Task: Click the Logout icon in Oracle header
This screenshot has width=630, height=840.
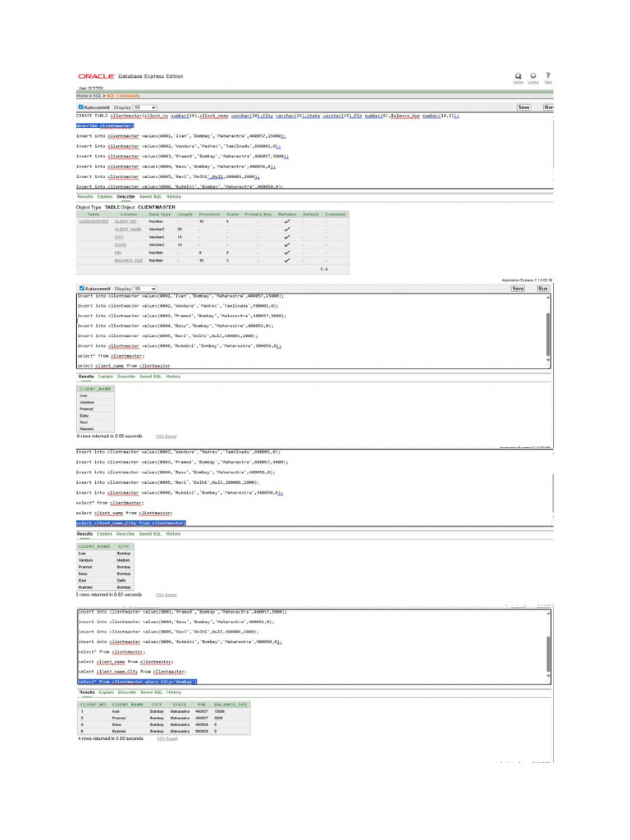Action: click(x=533, y=78)
